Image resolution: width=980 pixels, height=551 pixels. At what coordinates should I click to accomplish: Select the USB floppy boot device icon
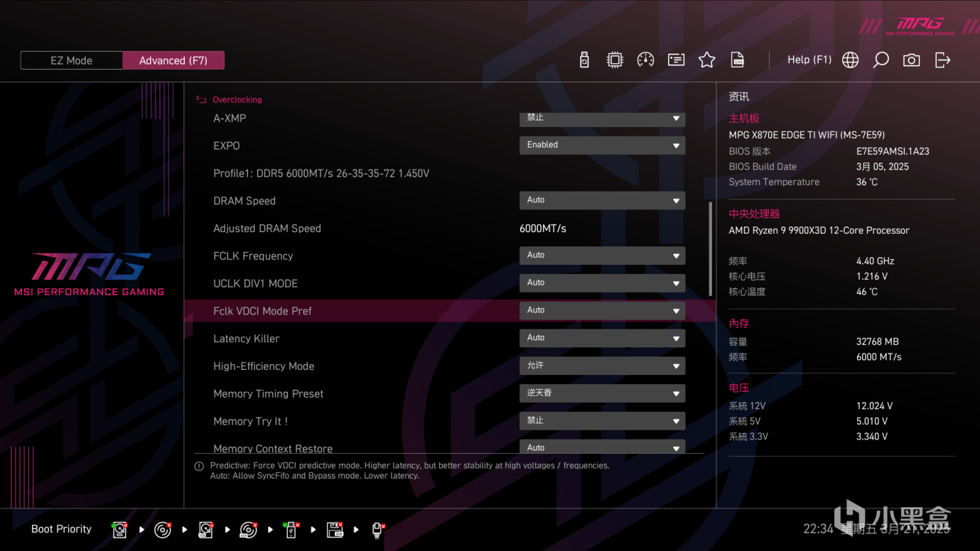click(335, 530)
